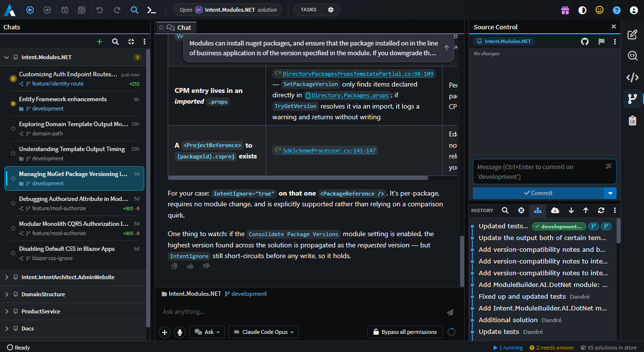Fetch from remote cloud icon

[x=555, y=210]
